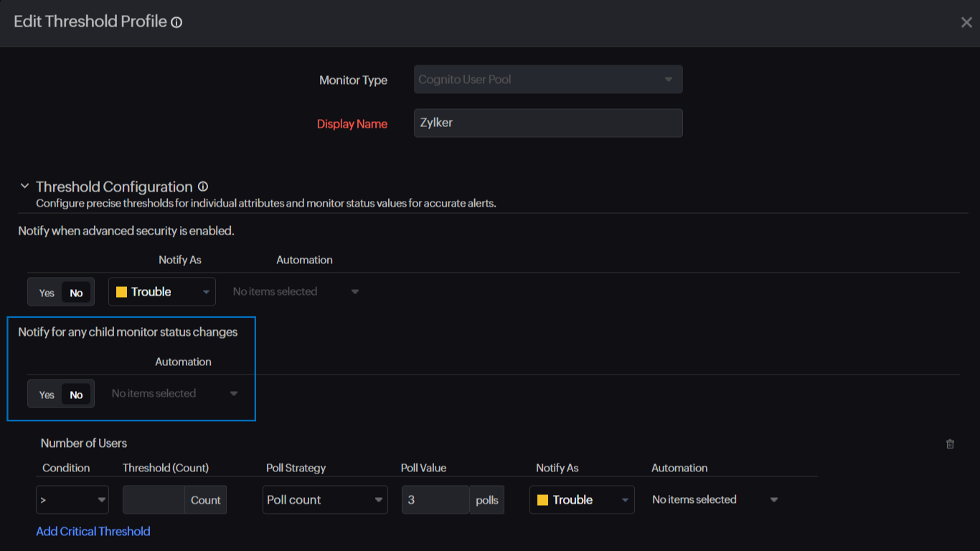Open the Number of Users Automation dropdown
Image resolution: width=980 pixels, height=551 pixels.
pos(715,500)
